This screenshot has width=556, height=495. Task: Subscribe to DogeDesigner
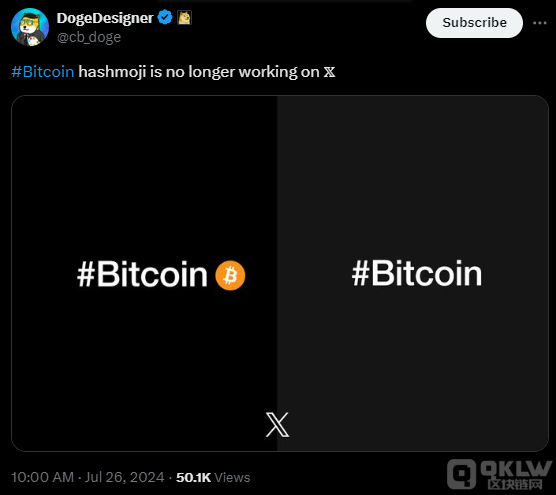[474, 23]
